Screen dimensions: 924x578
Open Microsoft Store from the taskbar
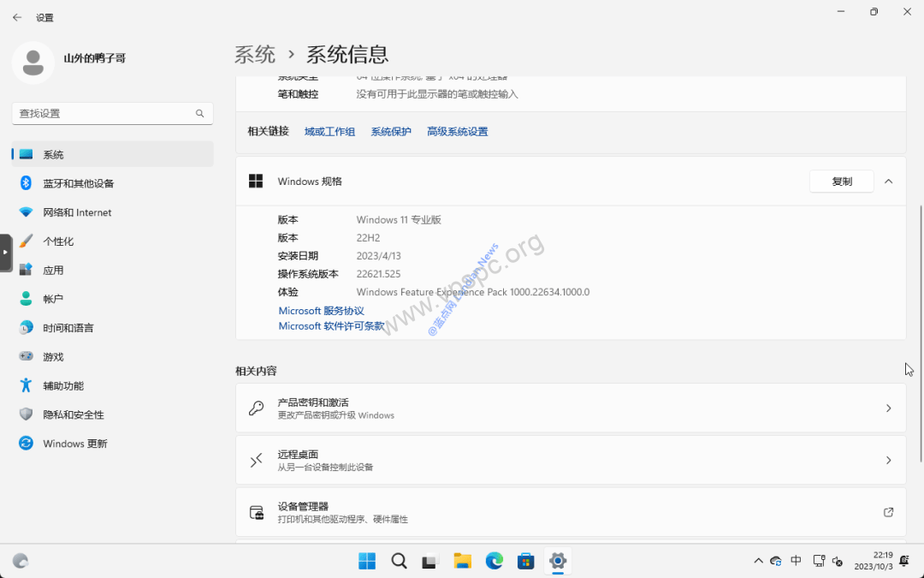tap(525, 561)
